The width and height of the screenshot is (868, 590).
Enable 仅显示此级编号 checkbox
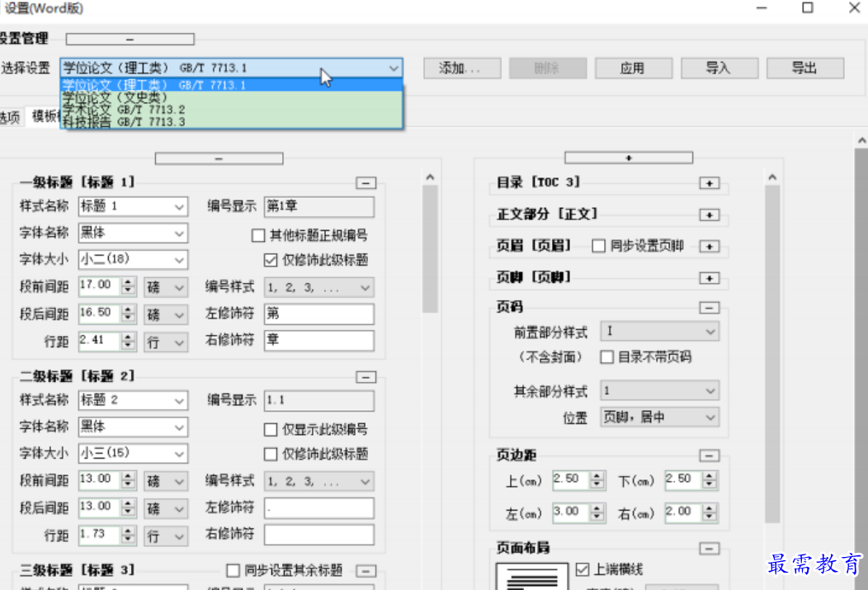click(x=271, y=429)
